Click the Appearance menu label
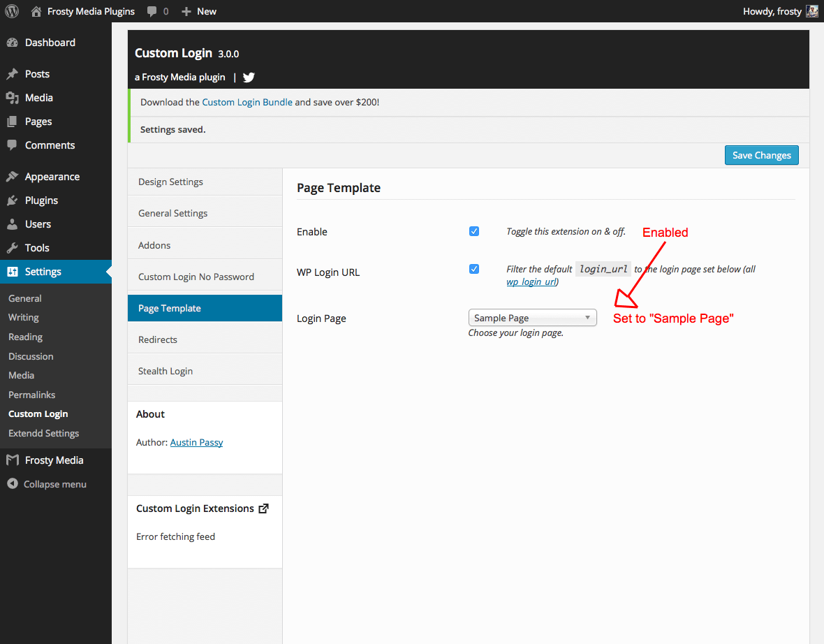824x644 pixels. tap(52, 177)
